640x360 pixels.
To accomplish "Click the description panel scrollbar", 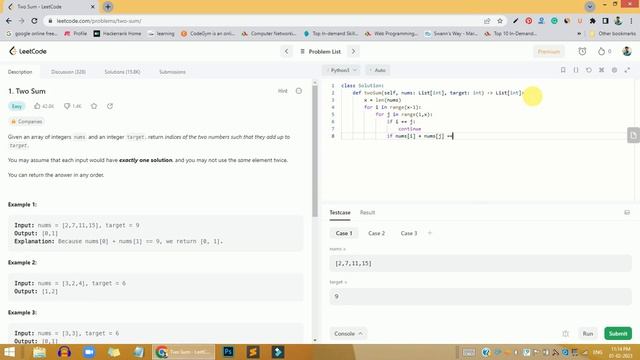I will (315, 151).
